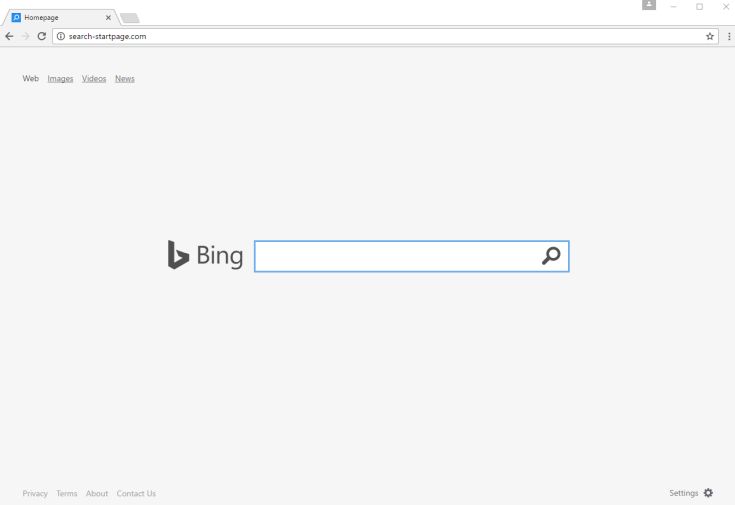Open the Chrome three-dot menu
This screenshot has width=735, height=505.
pos(728,36)
